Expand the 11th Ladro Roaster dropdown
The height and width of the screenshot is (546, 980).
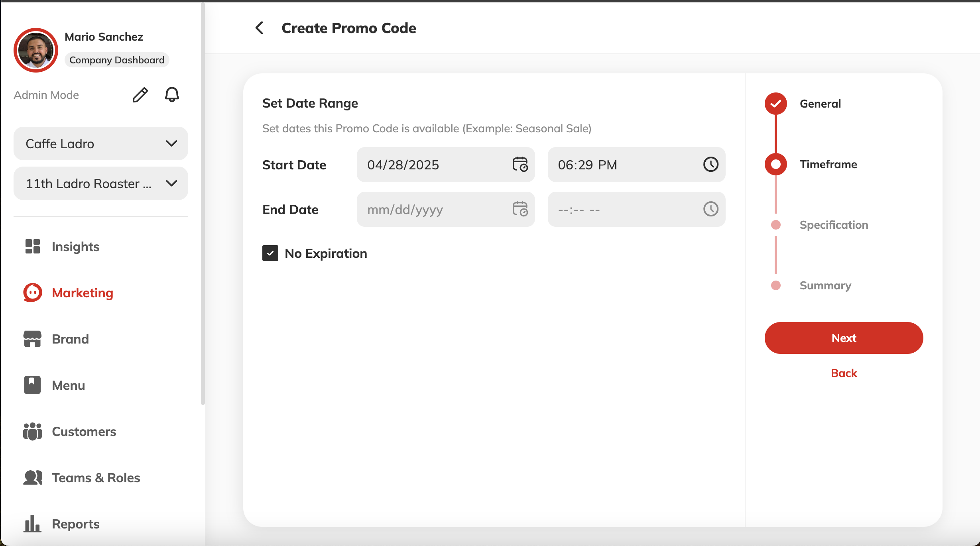(101, 183)
